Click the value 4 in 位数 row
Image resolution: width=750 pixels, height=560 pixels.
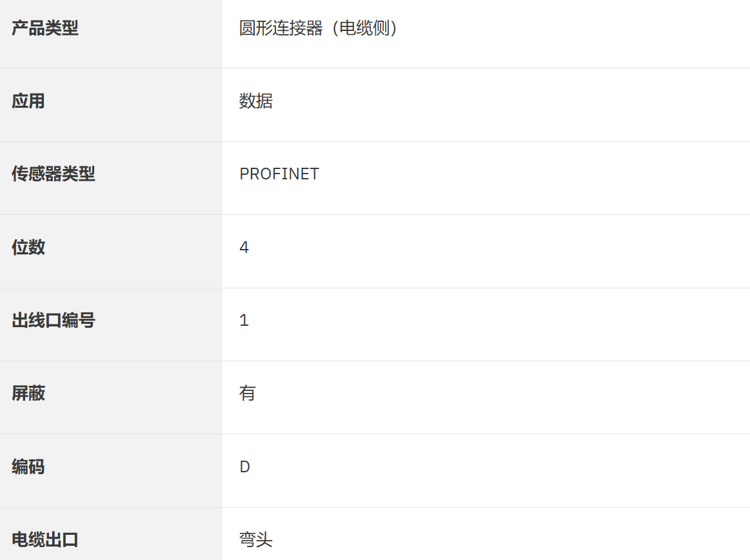coord(244,247)
